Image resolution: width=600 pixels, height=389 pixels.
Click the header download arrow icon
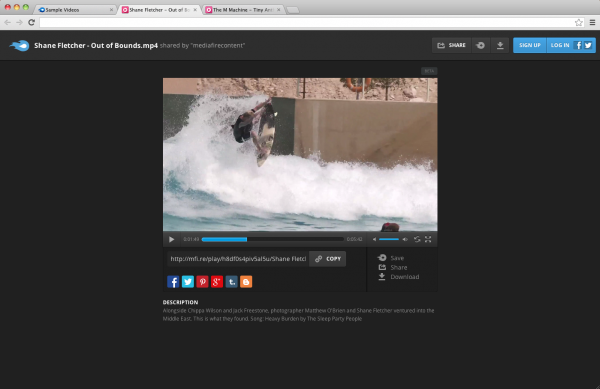point(500,45)
